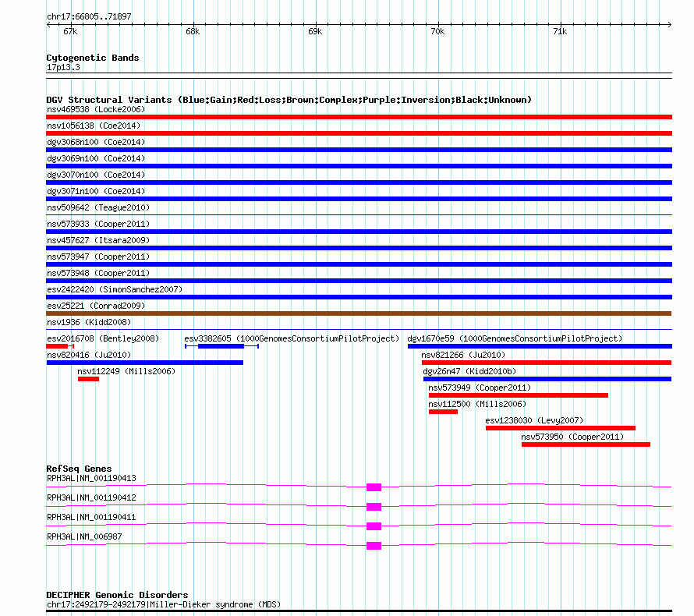This screenshot has width=694, height=616.
Task: Select esv25221 (Conrad2009) complex variant label
Action: point(96,306)
